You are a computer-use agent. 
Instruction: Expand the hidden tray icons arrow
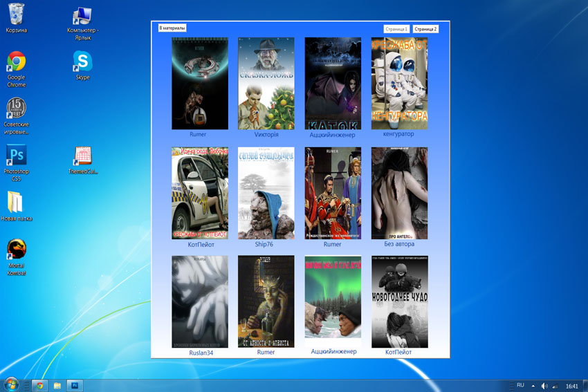coord(533,386)
